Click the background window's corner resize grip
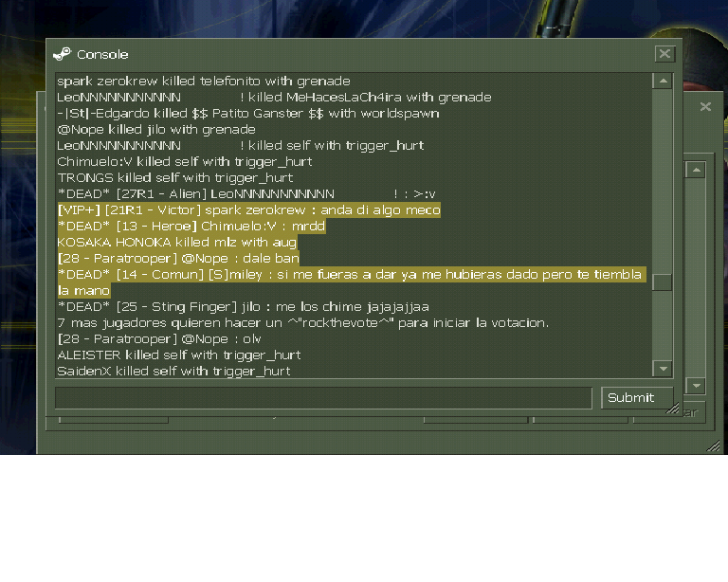This screenshot has width=728, height=582. (713, 446)
